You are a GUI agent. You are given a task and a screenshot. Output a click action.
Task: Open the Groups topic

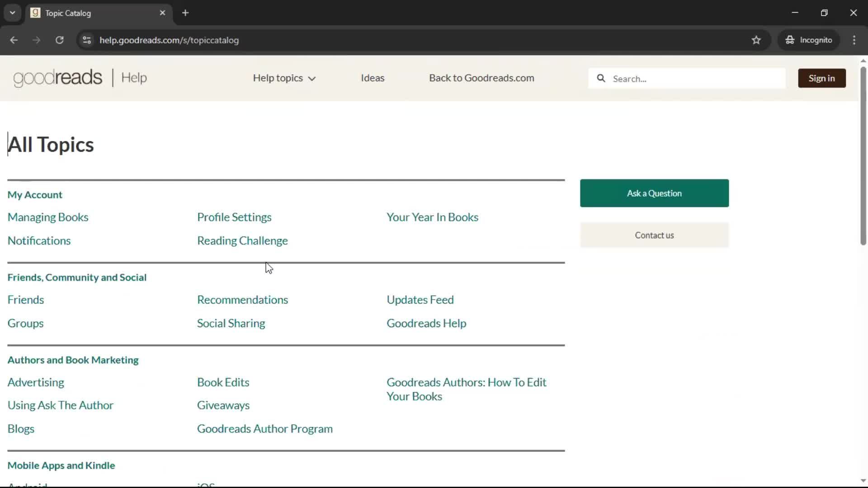coord(26,324)
